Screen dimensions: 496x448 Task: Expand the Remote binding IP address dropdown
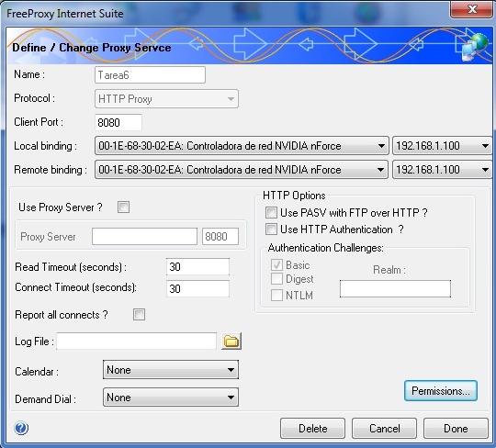(x=442, y=170)
